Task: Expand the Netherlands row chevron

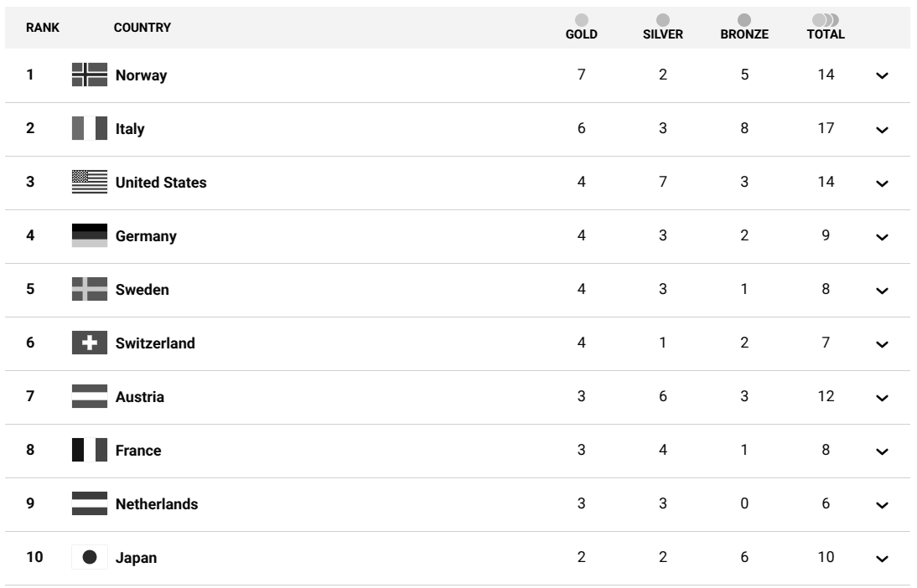Action: pyautogui.click(x=881, y=504)
